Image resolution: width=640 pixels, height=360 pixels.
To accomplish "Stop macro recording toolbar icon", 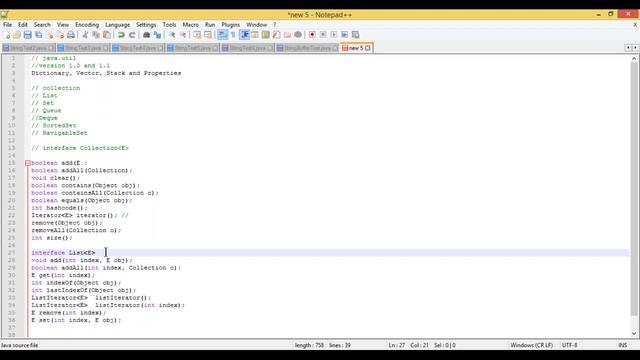I will (323, 35).
